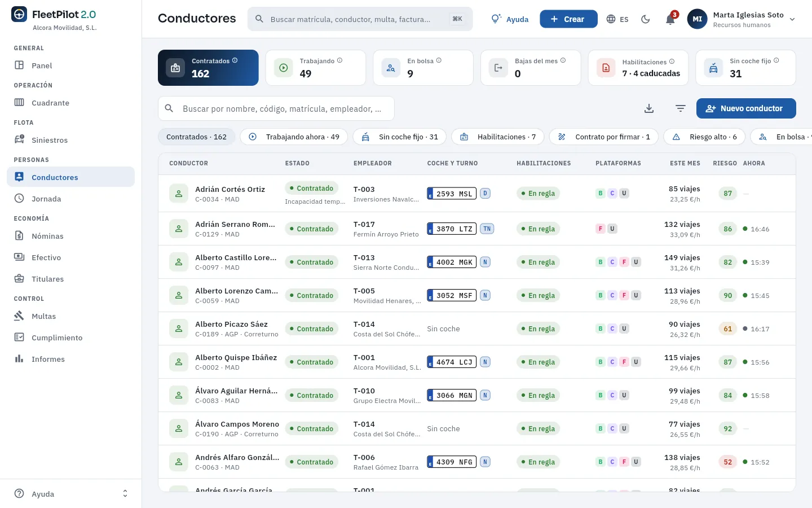Click the Ayuda lightbulb button in header
Image resolution: width=812 pixels, height=508 pixels.
(510, 19)
